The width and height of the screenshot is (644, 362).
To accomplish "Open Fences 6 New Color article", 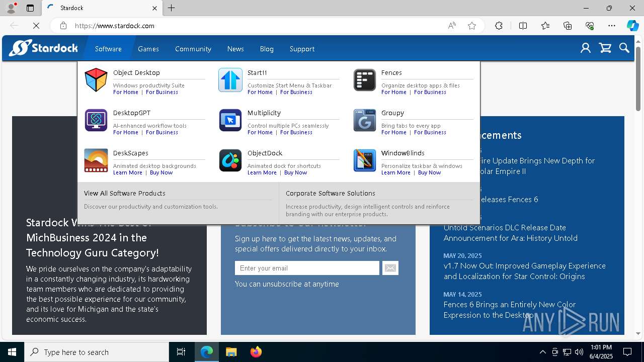I will [x=510, y=310].
